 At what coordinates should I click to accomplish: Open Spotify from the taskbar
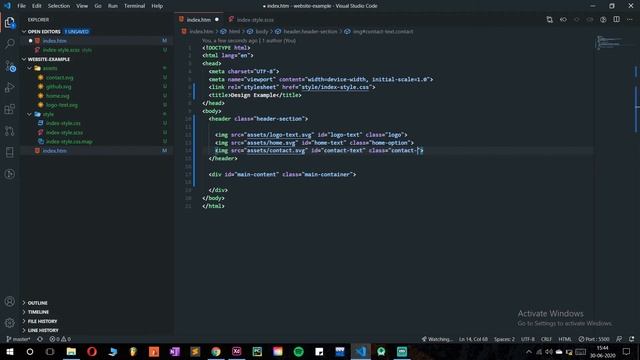pos(298,351)
